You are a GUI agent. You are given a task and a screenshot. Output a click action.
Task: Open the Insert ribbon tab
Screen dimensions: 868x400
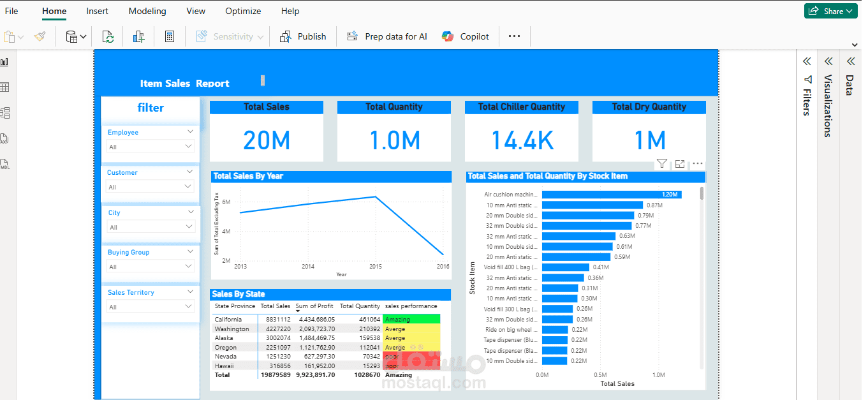tap(98, 11)
